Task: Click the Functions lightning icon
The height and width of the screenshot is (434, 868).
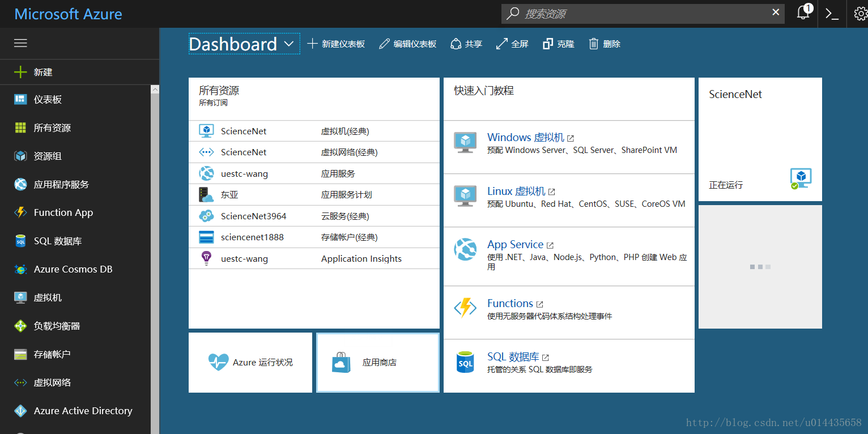Action: [465, 308]
